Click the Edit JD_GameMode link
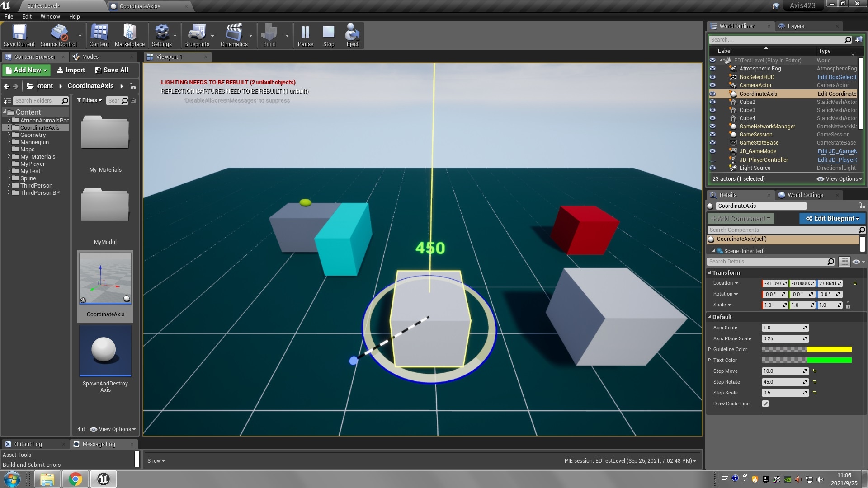This screenshot has width=868, height=488. coord(837,151)
